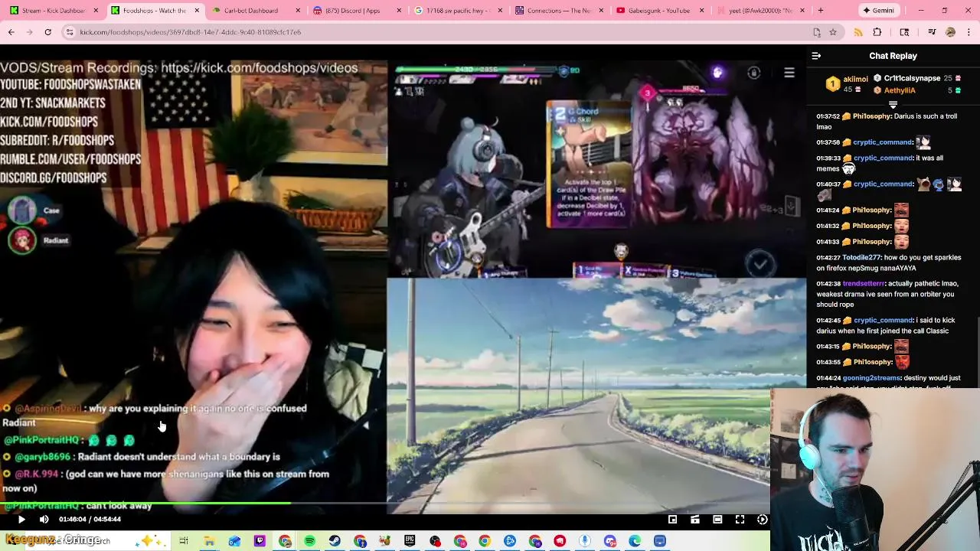Open picture-in-picture icon in player bar
Image resolution: width=980 pixels, height=551 pixels.
tap(672, 520)
